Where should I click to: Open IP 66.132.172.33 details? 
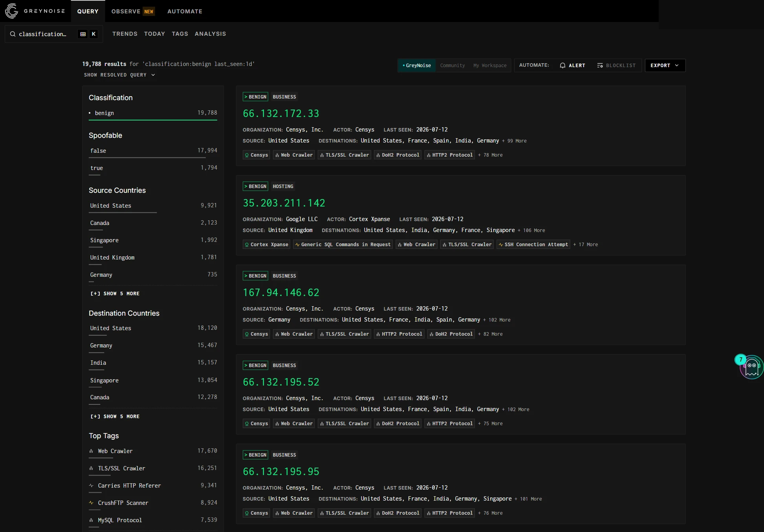(281, 113)
